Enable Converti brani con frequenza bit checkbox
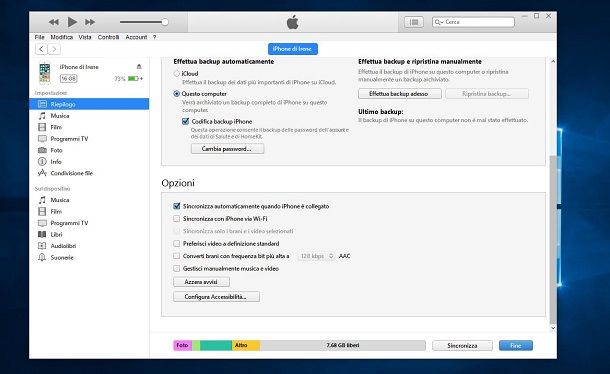Image resolution: width=610 pixels, height=374 pixels. (177, 256)
